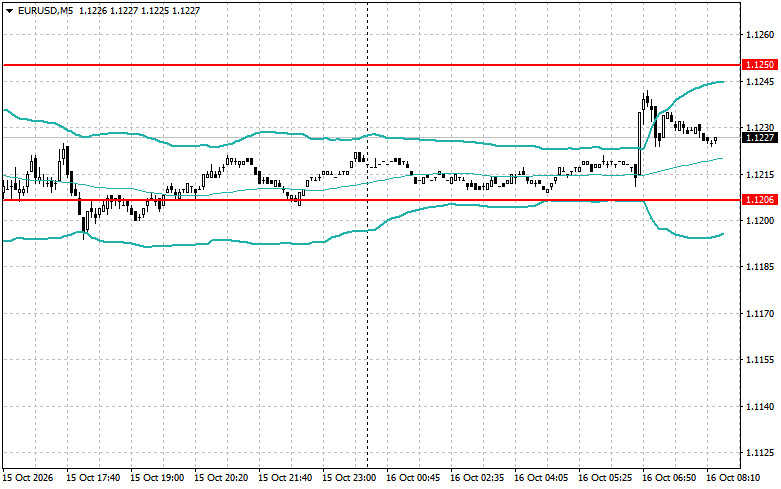This screenshot has width=781, height=489.
Task: Click the 1.1185 price scale value
Action: click(760, 267)
